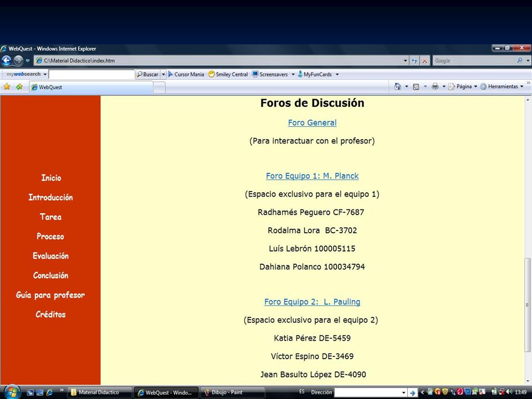
Task: Open the Créditos sidebar link
Action: coord(50,315)
